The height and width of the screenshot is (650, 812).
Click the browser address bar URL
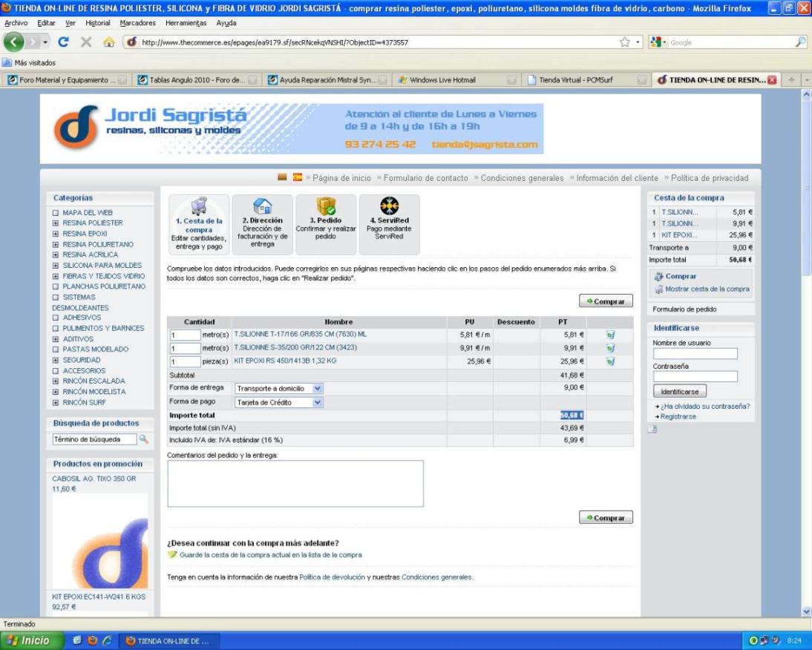click(x=275, y=42)
